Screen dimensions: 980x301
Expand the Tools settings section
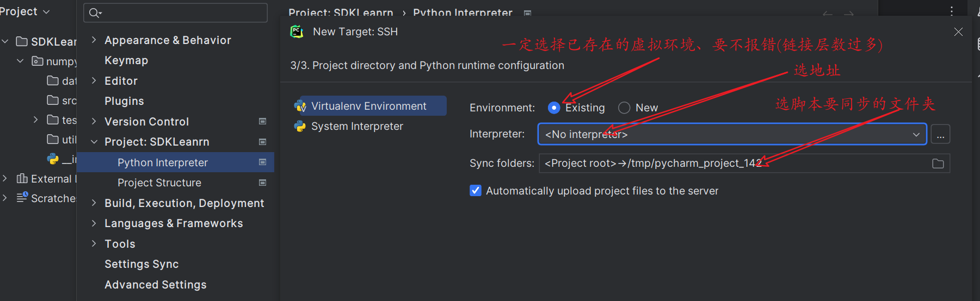94,243
